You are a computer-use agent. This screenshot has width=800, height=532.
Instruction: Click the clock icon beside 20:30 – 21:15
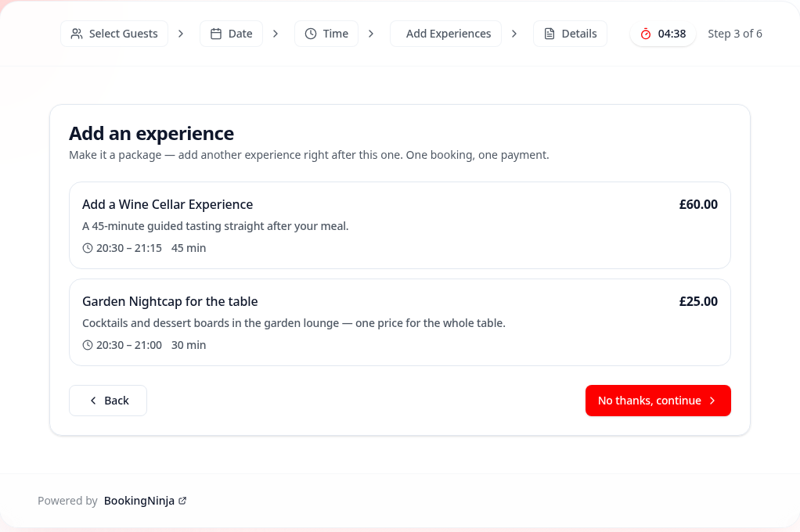click(88, 248)
